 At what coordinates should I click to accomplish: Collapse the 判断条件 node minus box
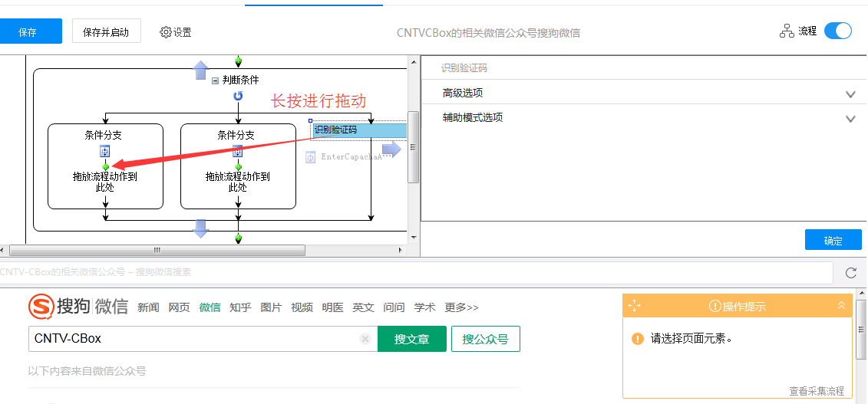(216, 80)
